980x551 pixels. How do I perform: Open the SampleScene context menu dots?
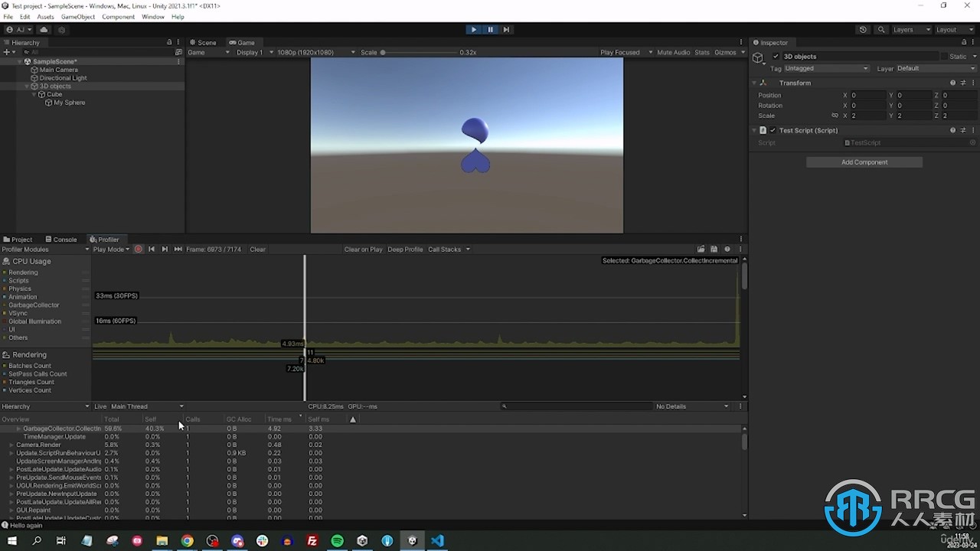click(178, 61)
